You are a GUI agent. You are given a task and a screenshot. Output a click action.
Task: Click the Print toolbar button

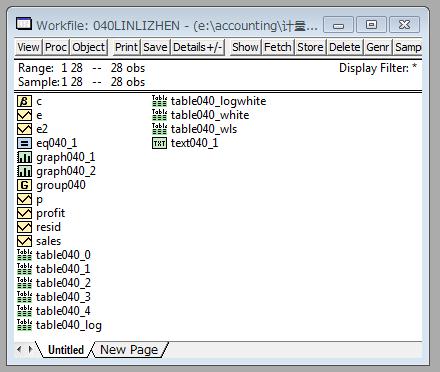pos(126,47)
